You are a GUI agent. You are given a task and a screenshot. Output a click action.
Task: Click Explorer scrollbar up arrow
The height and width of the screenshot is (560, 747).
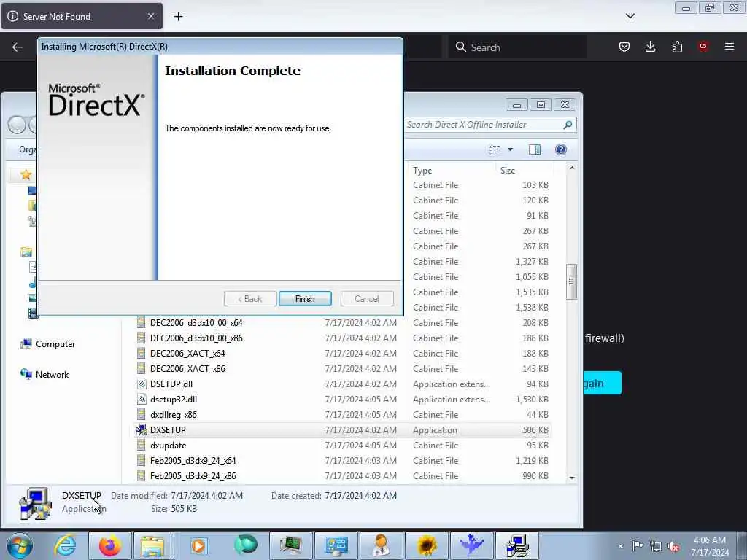coord(572,168)
